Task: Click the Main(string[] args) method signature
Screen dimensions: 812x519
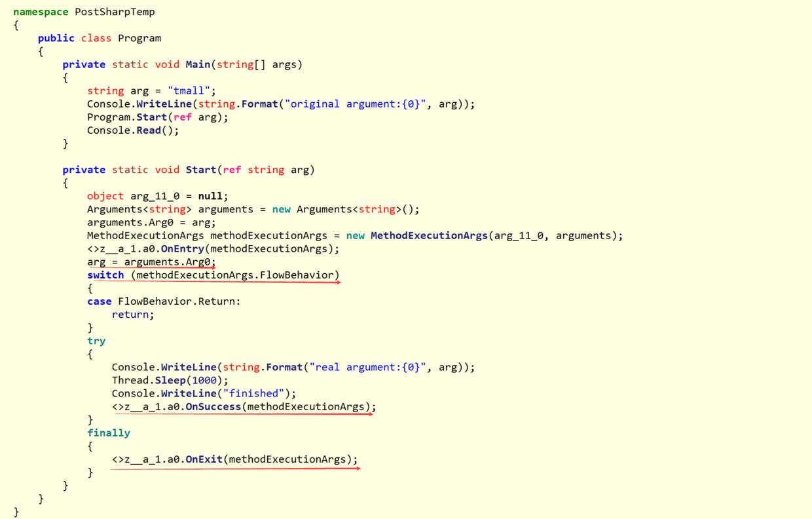Action: coord(183,64)
